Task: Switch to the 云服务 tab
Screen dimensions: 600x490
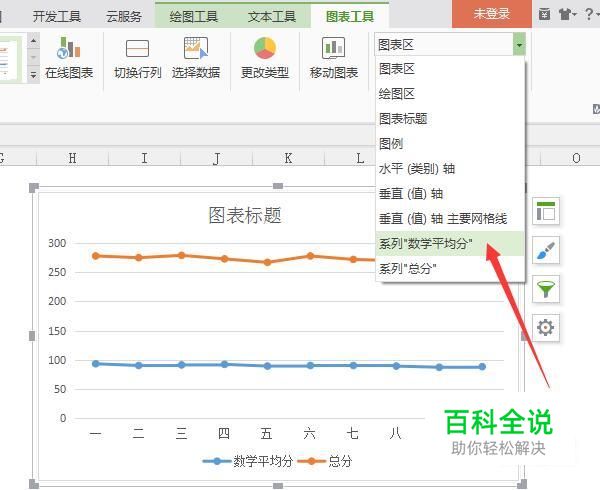Action: pyautogui.click(x=124, y=16)
